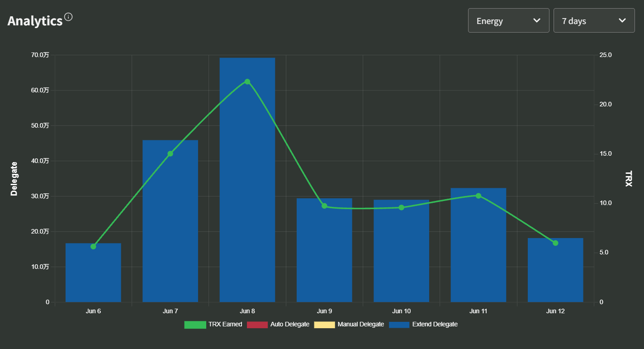Click the Jun 6 blue bar
Viewport: 644px width, 349px height.
(x=93, y=273)
